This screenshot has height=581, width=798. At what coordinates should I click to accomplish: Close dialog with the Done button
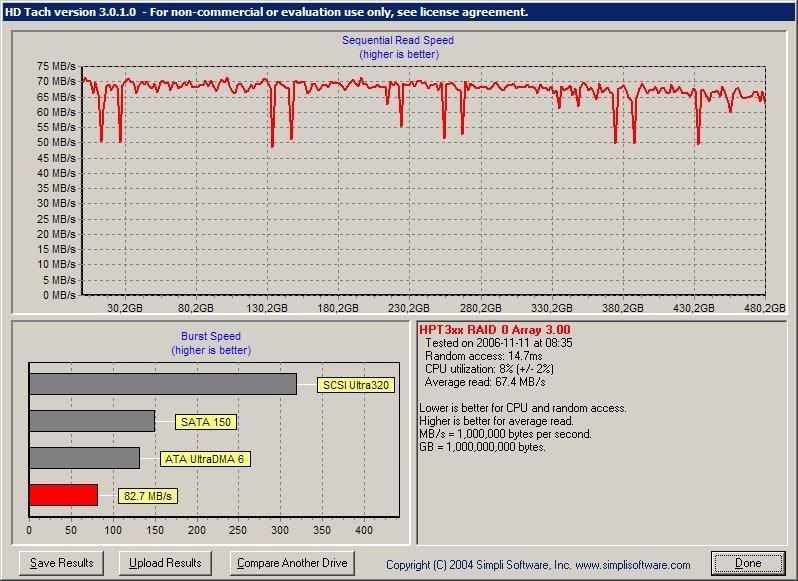(x=748, y=563)
